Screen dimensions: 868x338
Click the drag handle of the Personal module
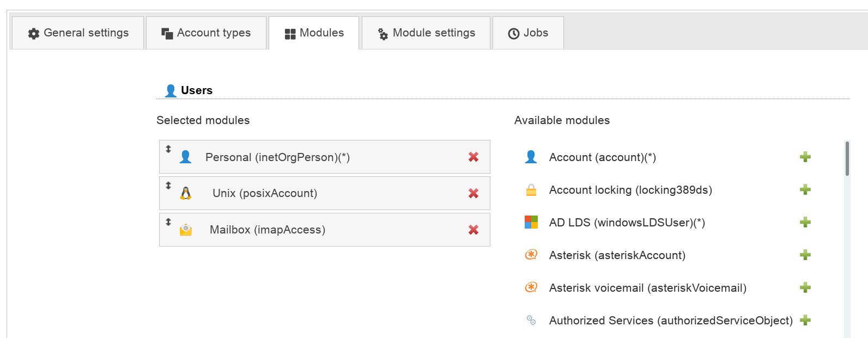click(x=168, y=149)
